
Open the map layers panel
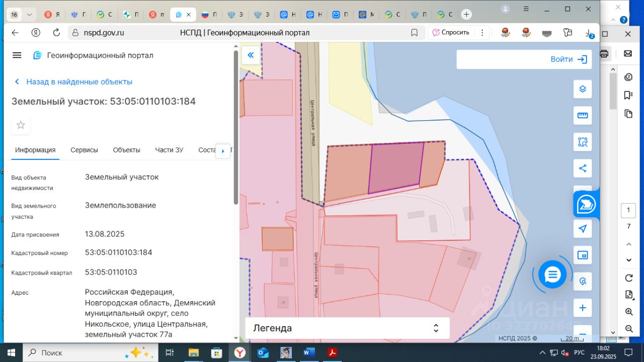[583, 89]
